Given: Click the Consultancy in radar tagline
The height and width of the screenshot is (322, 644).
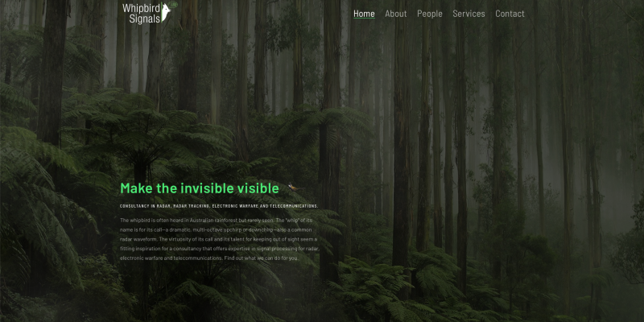Looking at the screenshot, I should coord(145,206).
